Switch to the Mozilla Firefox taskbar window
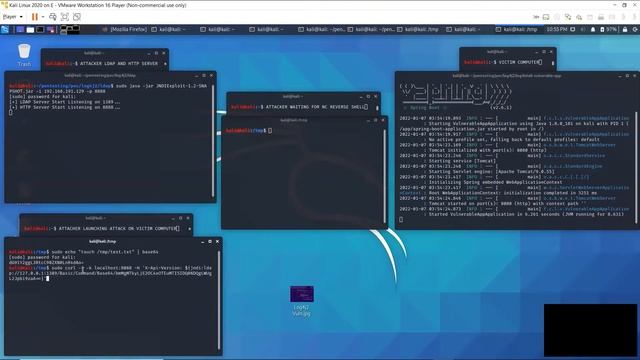The height and width of the screenshot is (360, 640). [124, 29]
